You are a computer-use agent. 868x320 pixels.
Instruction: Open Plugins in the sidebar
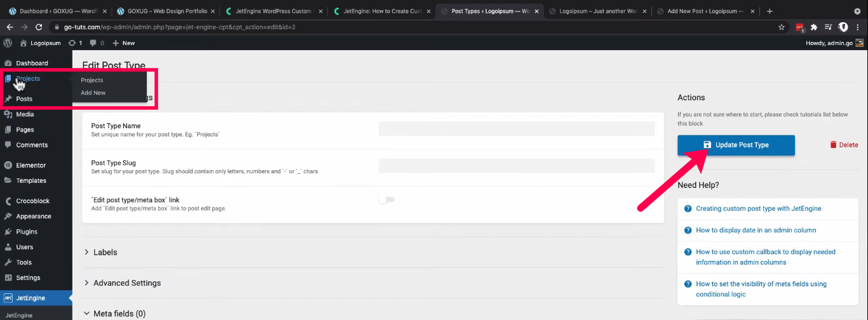27,232
